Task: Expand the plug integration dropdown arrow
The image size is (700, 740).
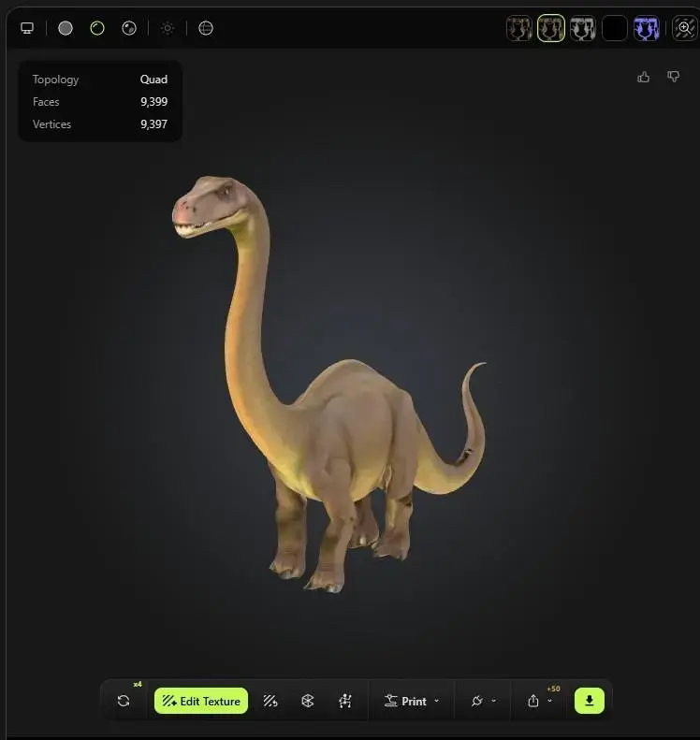Action: pos(494,701)
